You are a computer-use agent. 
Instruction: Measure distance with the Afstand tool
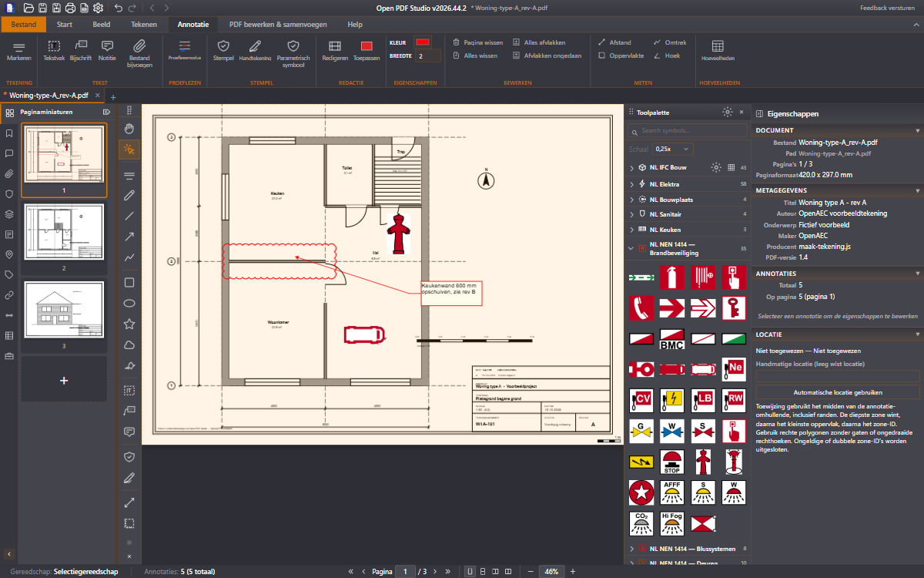pyautogui.click(x=614, y=42)
